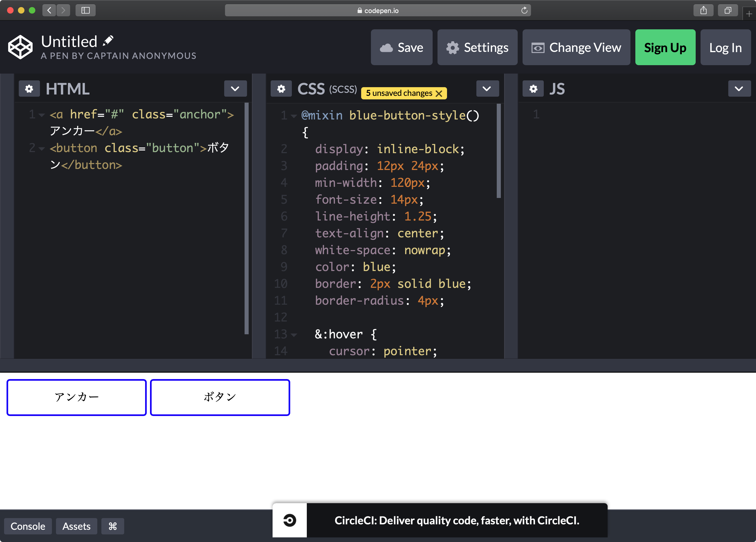Click the アンカー link in the preview
The image size is (756, 542).
77,397
